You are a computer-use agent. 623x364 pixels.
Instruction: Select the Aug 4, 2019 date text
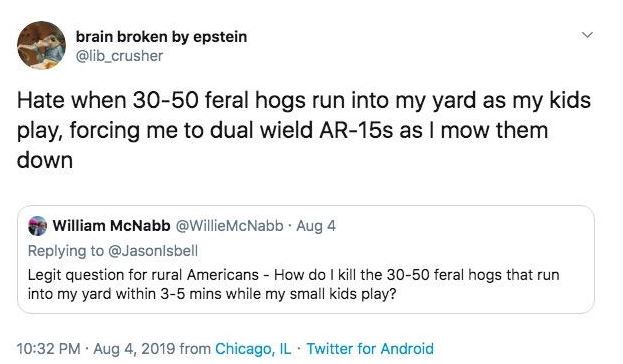(x=134, y=349)
